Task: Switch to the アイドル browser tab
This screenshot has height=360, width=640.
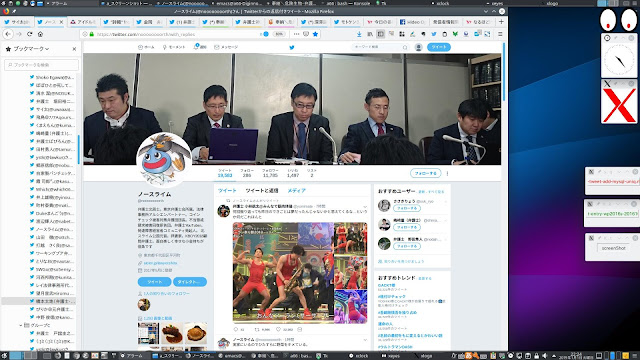Action: [83, 22]
